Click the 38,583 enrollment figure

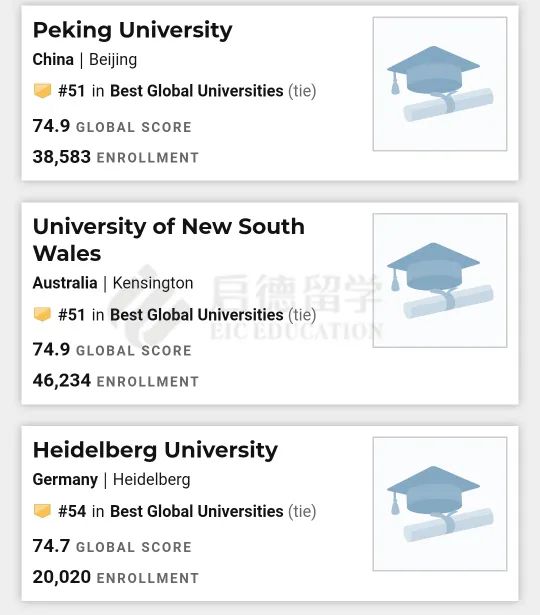[x=62, y=157]
